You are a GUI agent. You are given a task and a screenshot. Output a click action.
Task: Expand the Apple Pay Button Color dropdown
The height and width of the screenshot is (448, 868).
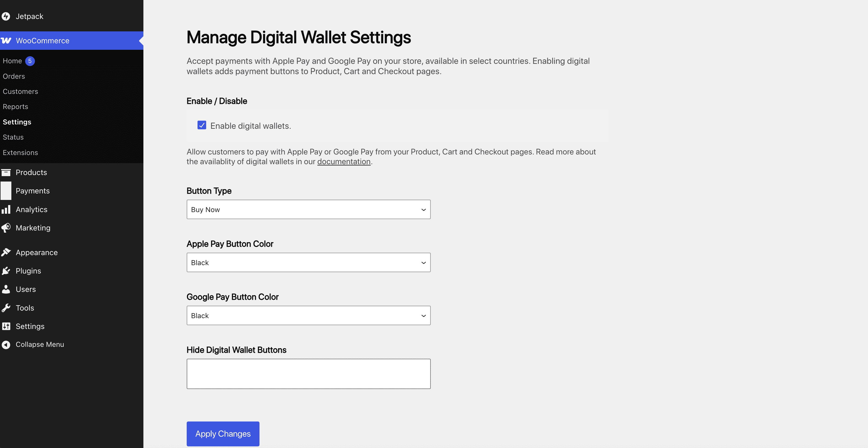point(308,262)
